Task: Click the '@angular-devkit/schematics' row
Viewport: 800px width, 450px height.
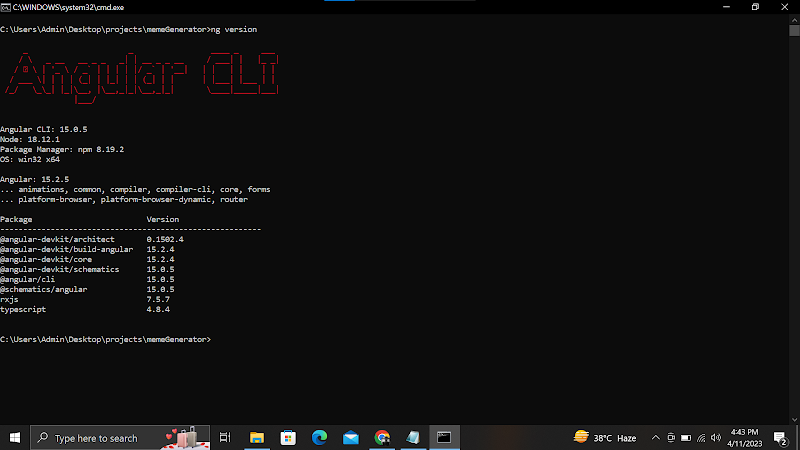Action: click(87, 269)
